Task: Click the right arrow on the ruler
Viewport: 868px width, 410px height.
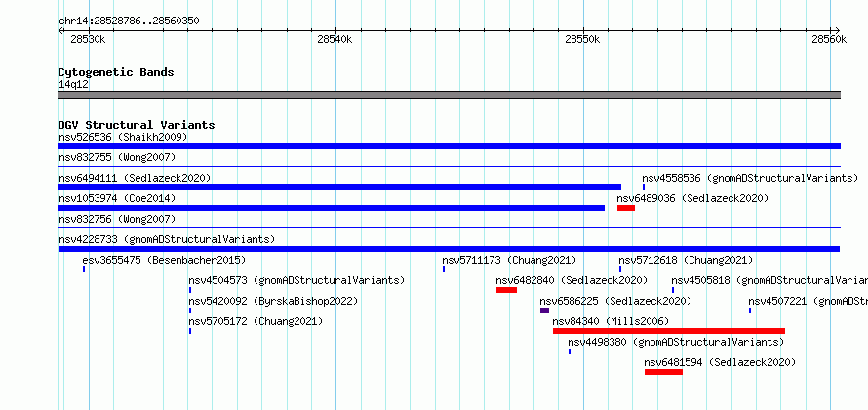Action: point(838,30)
